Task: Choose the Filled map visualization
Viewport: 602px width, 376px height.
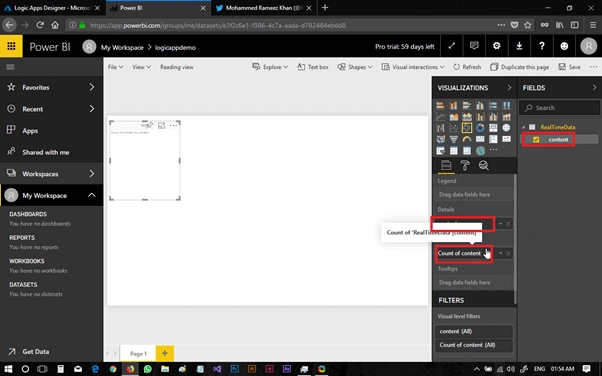Action: [440, 139]
